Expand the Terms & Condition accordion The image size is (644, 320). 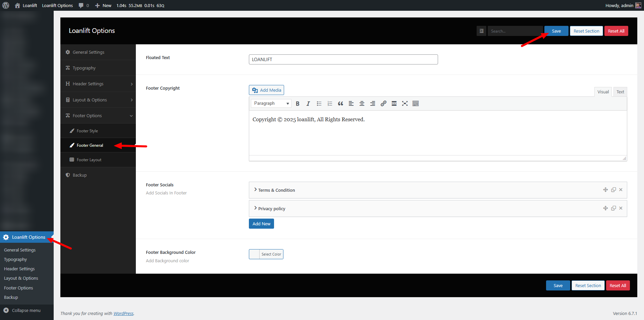[x=276, y=190]
